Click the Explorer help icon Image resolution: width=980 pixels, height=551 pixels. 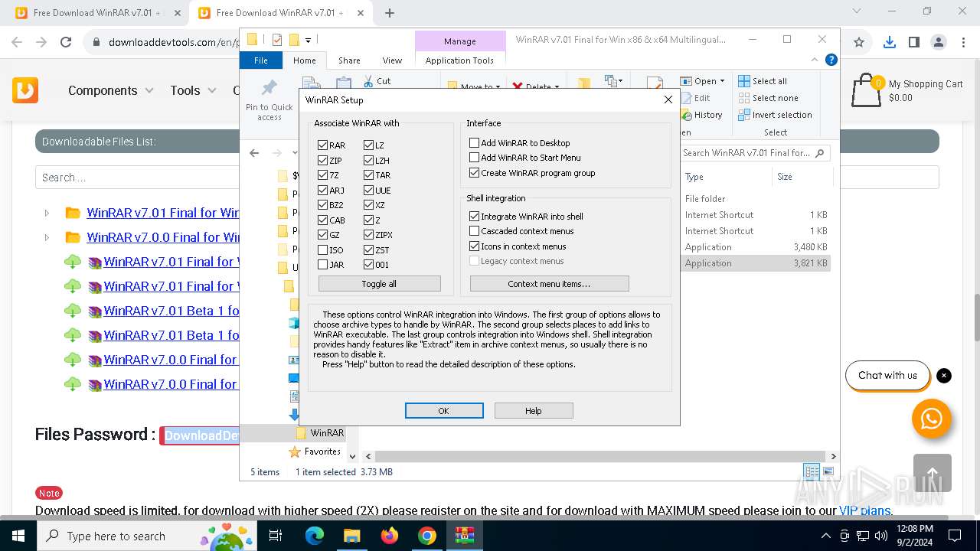coord(831,60)
